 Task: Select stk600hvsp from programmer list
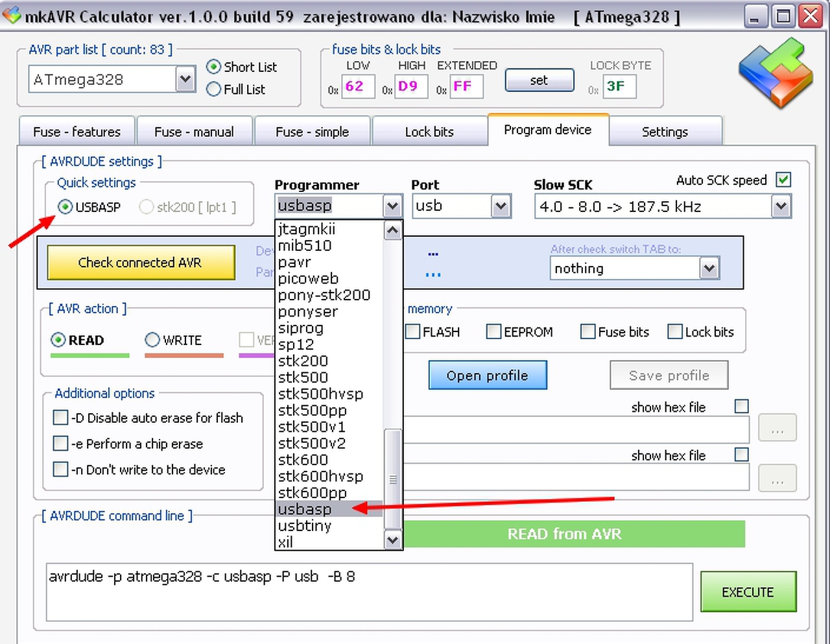[329, 476]
